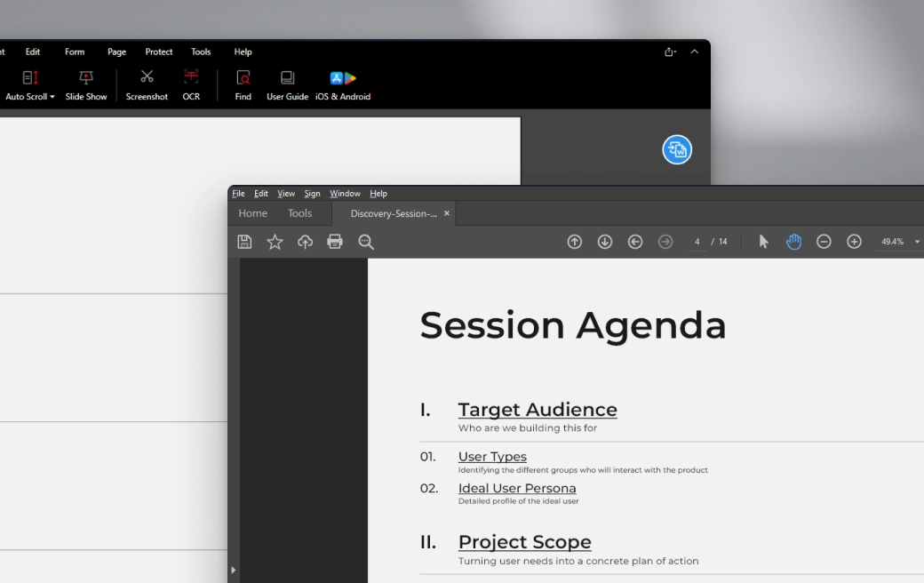The width and height of the screenshot is (924, 583).
Task: Click the star bookmark icon
Action: [x=275, y=242]
